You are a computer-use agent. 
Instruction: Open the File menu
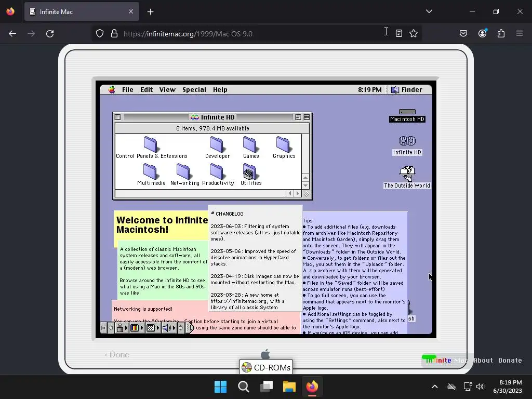pos(128,89)
